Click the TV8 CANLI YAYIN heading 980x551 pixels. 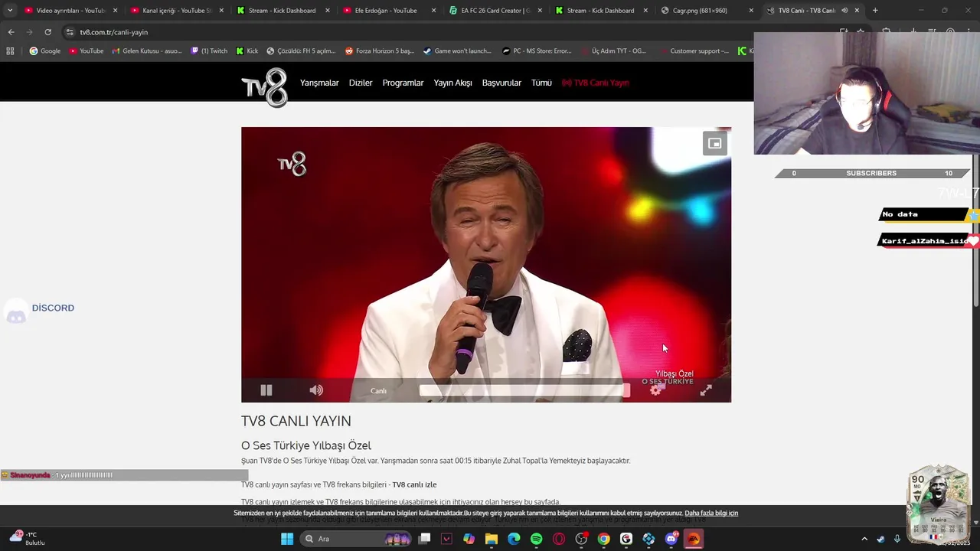click(x=296, y=421)
